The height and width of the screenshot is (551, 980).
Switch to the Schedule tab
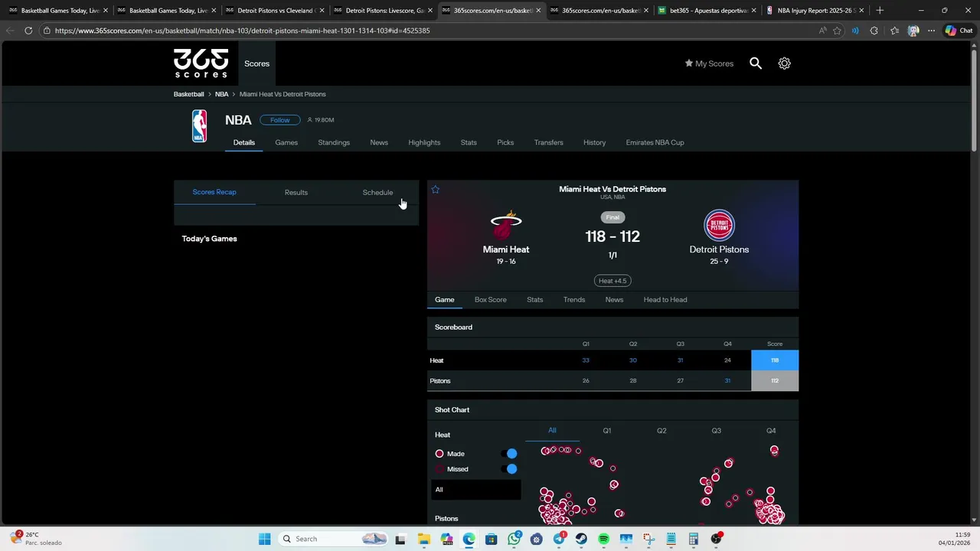pyautogui.click(x=377, y=192)
